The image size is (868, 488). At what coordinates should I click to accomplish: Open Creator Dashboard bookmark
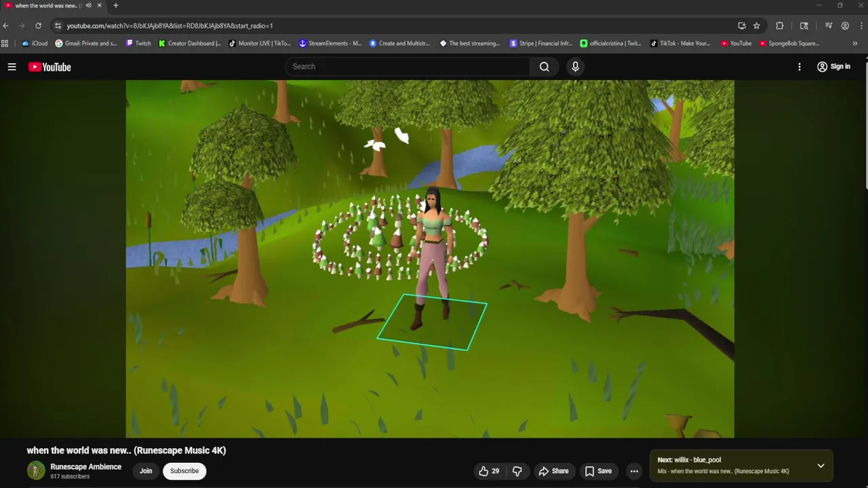coord(190,43)
